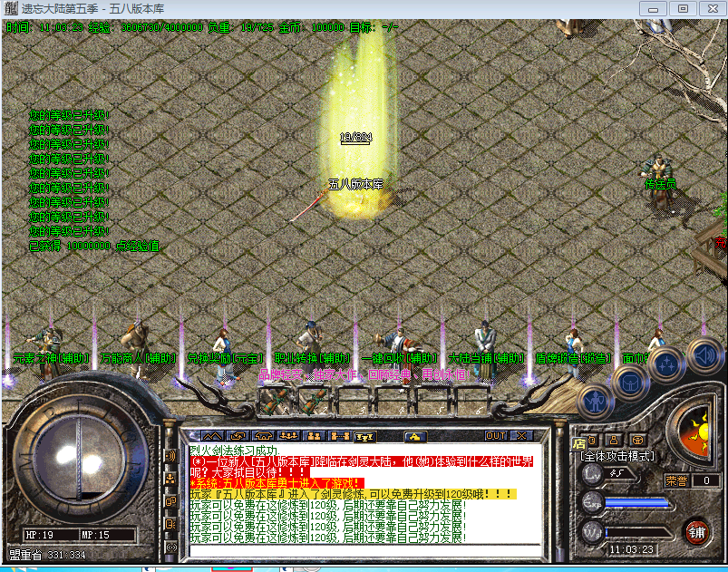
Task: Click the 荣誉 honor label
Action: [676, 480]
